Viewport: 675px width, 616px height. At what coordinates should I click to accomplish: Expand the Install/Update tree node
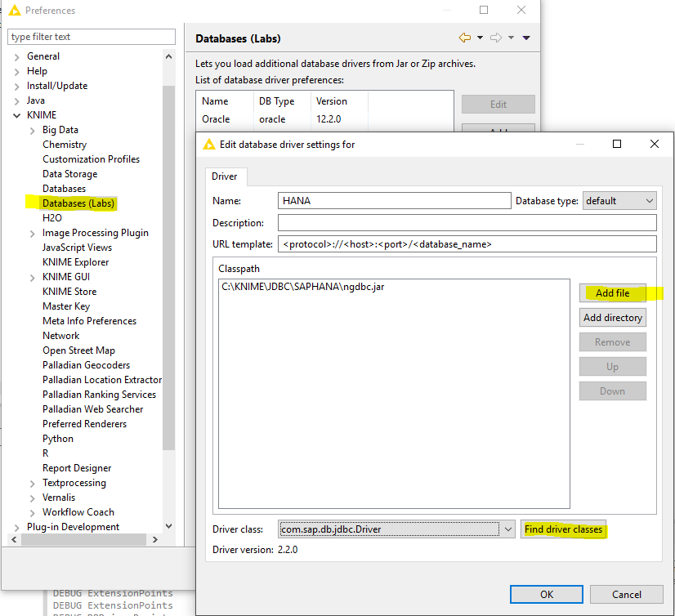click(x=17, y=87)
